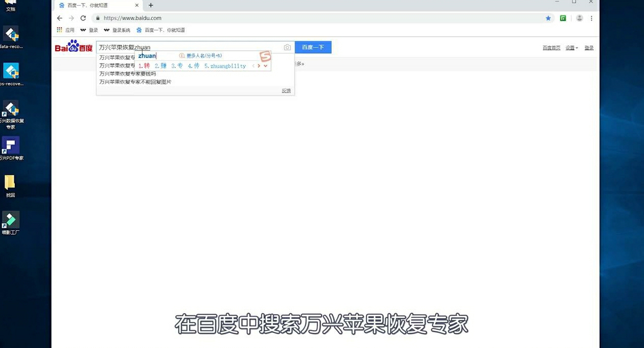Open the 找回 desktop folder

10,186
